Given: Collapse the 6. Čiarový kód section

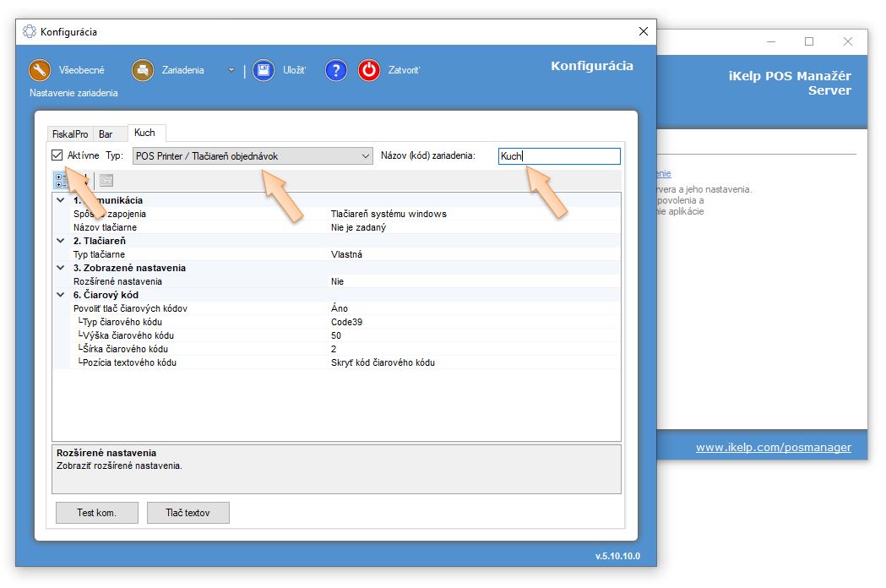Looking at the screenshot, I should [60, 295].
